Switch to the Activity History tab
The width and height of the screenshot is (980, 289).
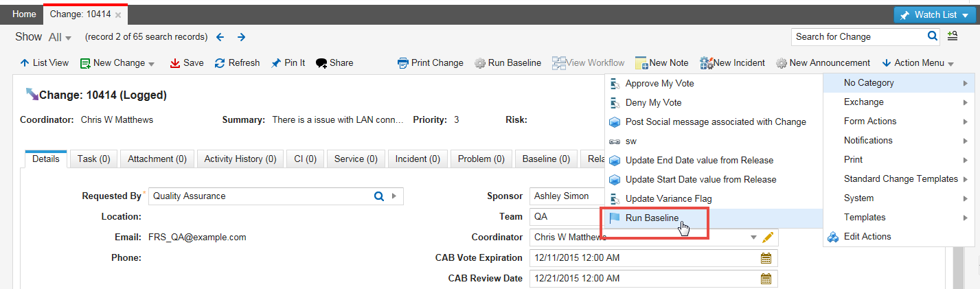(240, 159)
